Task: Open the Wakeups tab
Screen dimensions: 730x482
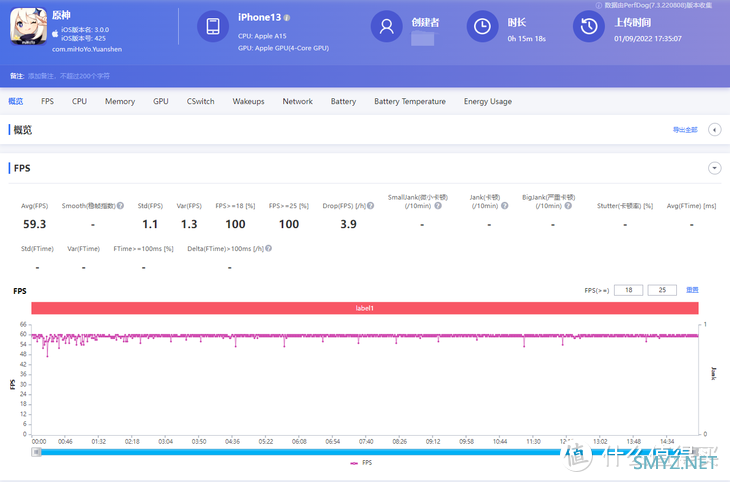Action: pos(248,102)
